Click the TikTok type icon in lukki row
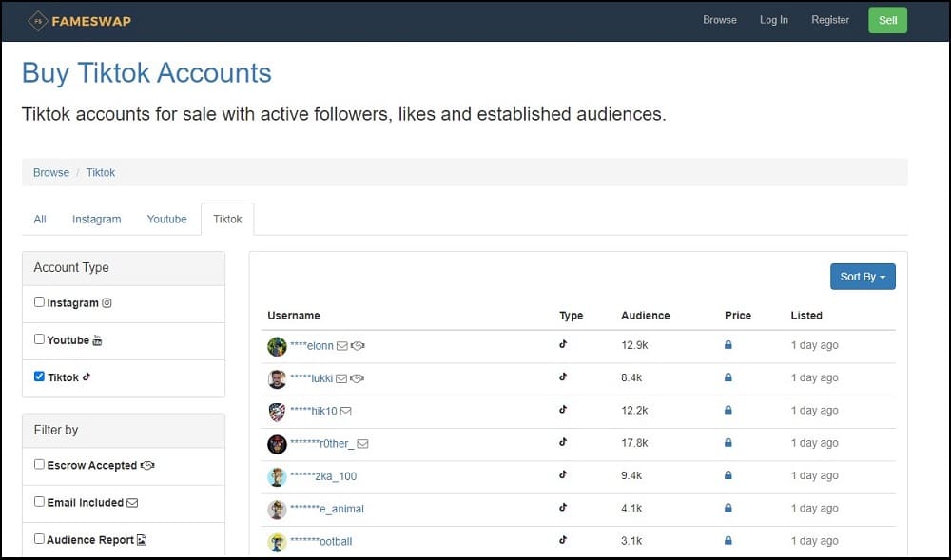The height and width of the screenshot is (560, 951). click(563, 377)
